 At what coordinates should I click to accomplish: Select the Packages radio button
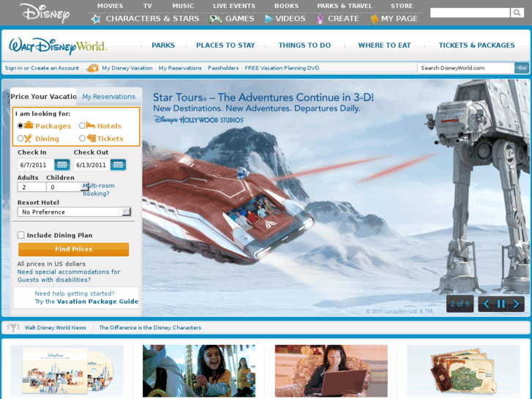tap(20, 126)
